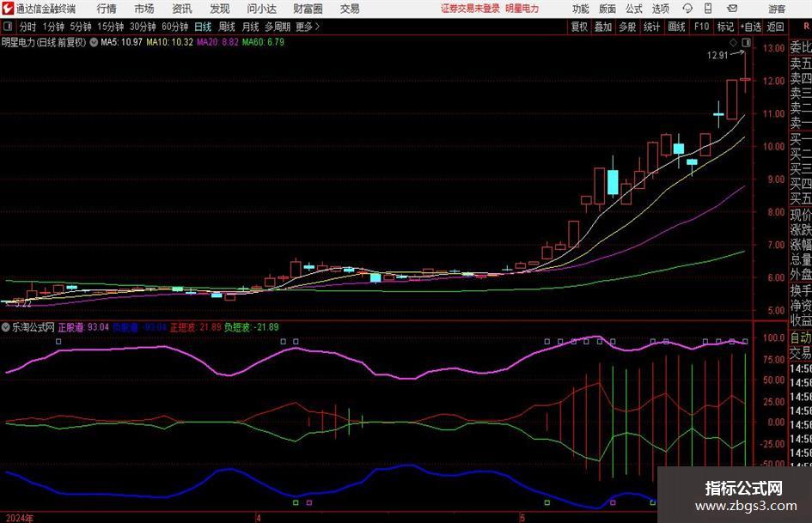Open the 行情 menu
The height and width of the screenshot is (523, 812).
[x=107, y=9]
